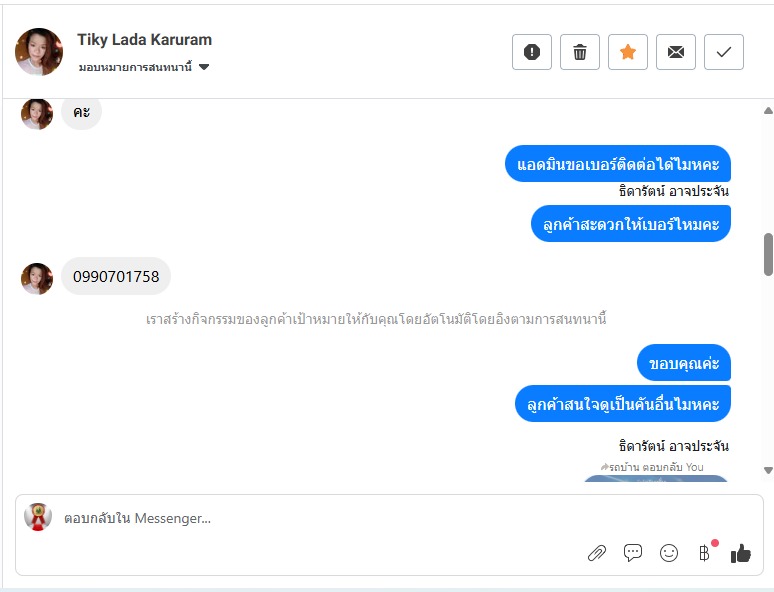Click the chat scrollbar thumb

(x=768, y=254)
